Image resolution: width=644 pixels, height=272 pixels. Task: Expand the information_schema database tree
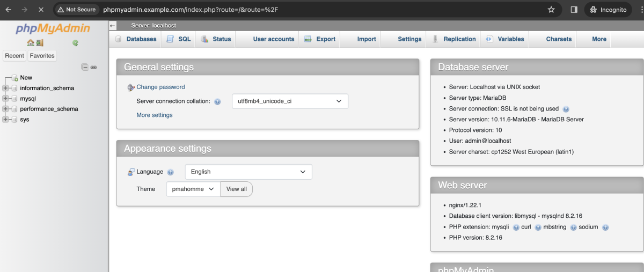pyautogui.click(x=5, y=88)
